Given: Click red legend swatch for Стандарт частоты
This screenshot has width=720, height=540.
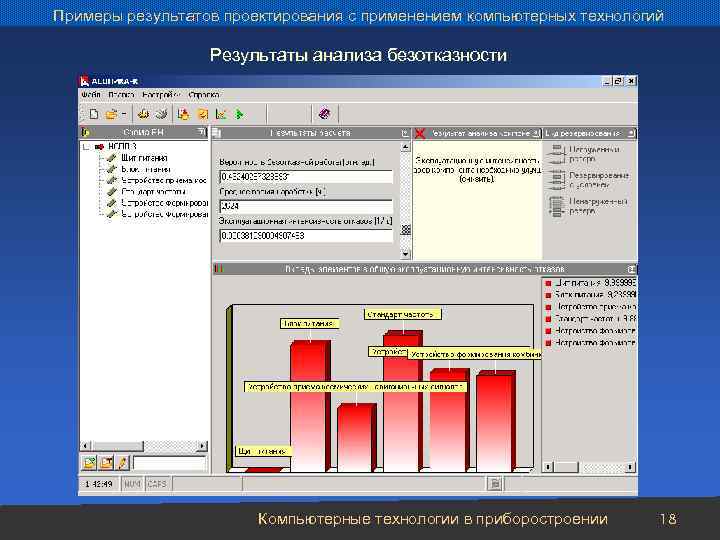Looking at the screenshot, I should pyautogui.click(x=548, y=319).
